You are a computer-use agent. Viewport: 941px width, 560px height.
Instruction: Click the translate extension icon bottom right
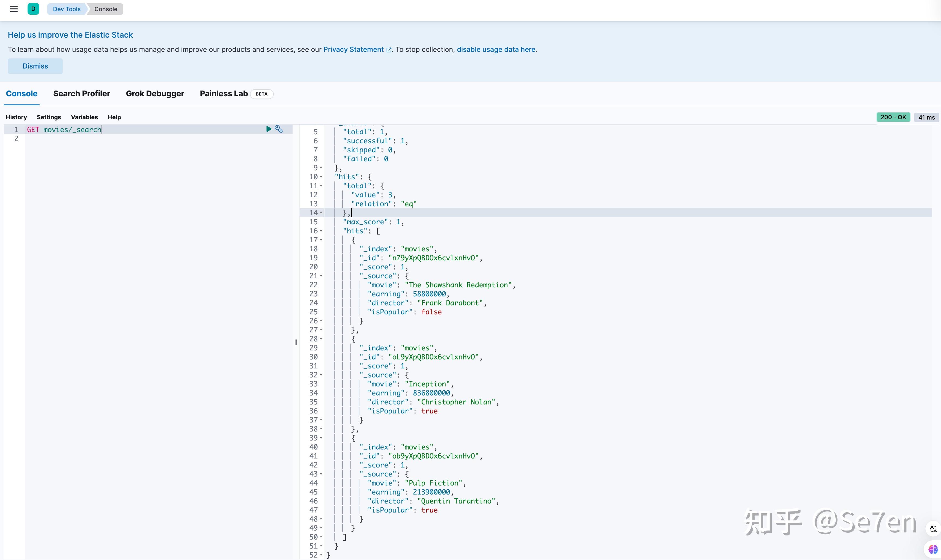(934, 529)
